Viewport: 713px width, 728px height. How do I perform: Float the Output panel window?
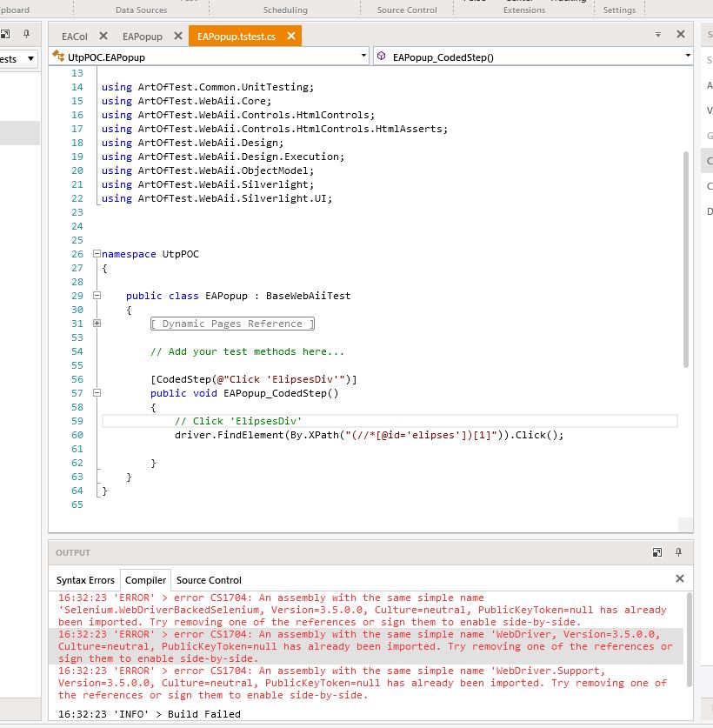(x=657, y=552)
